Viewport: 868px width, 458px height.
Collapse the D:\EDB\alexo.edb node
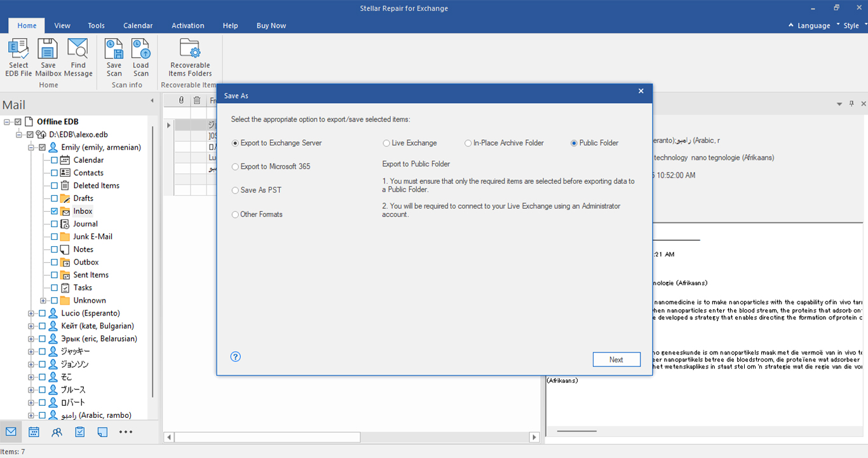(x=19, y=134)
